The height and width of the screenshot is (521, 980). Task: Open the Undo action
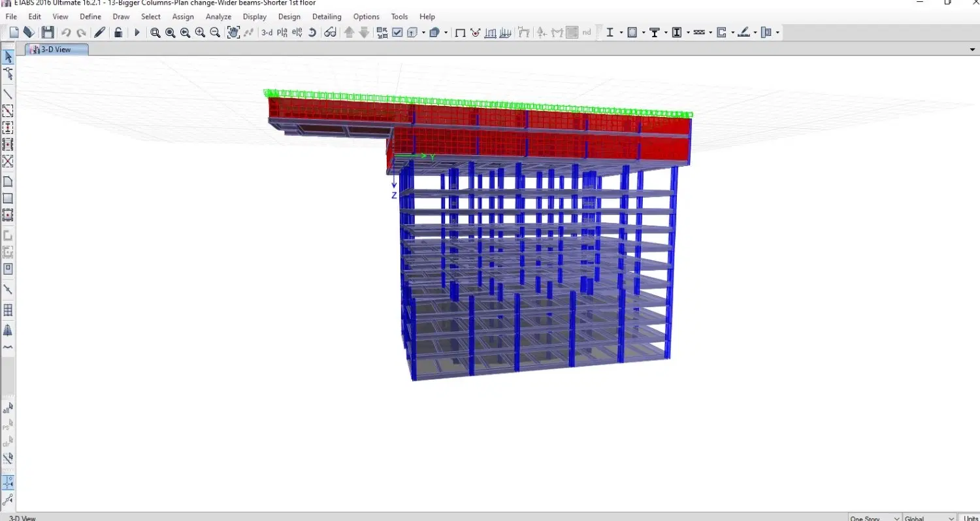[66, 33]
